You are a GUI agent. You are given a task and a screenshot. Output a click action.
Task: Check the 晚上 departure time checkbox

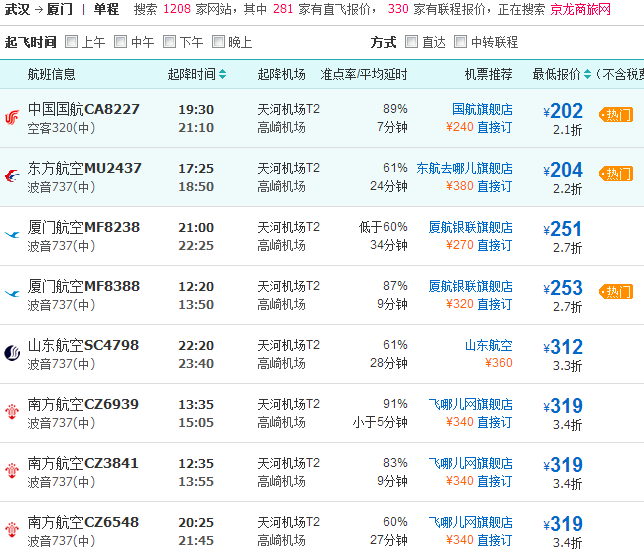[x=218, y=41]
